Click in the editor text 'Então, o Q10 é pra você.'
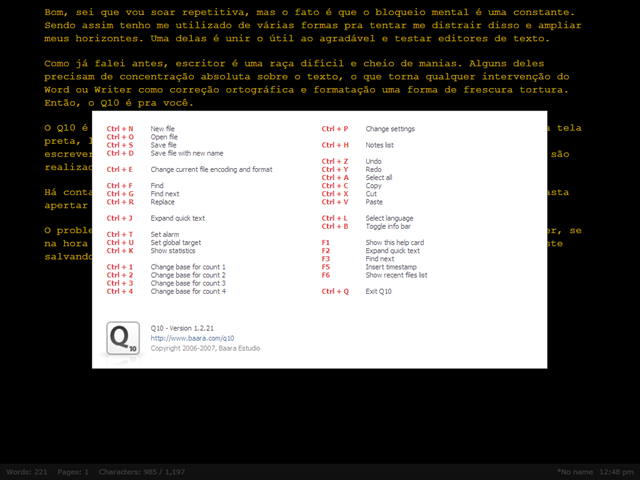The width and height of the screenshot is (640, 480). pyautogui.click(x=119, y=103)
